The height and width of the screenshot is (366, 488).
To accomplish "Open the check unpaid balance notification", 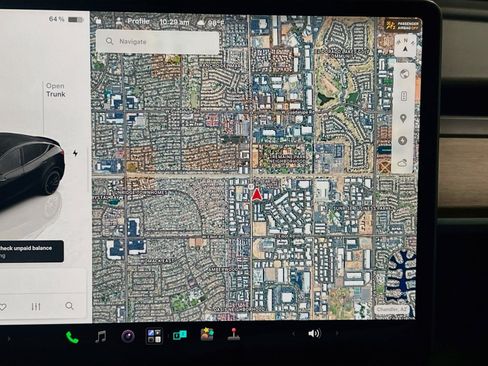I will point(31,251).
